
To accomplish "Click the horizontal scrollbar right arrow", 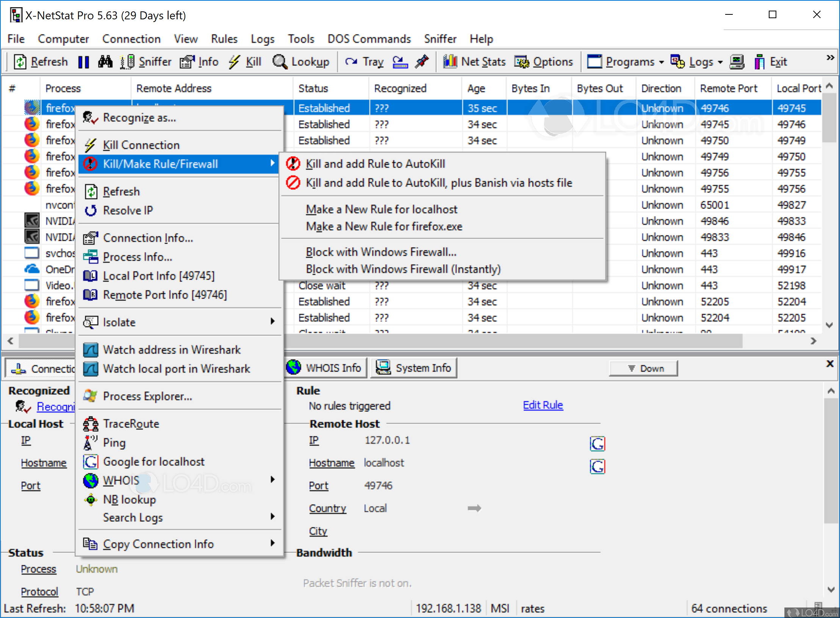I will click(813, 341).
